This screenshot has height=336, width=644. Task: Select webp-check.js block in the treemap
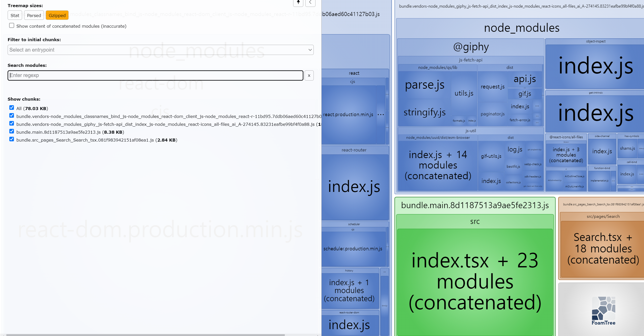pos(533,164)
